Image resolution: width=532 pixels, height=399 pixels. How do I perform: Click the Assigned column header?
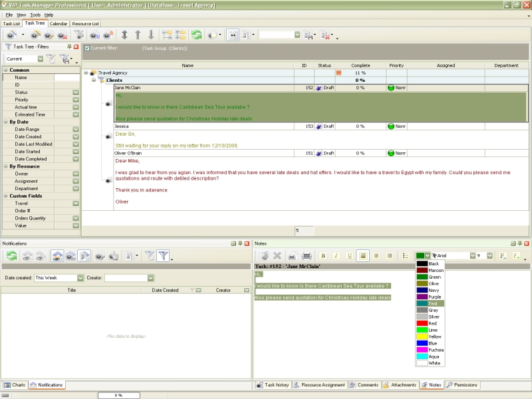coord(446,65)
